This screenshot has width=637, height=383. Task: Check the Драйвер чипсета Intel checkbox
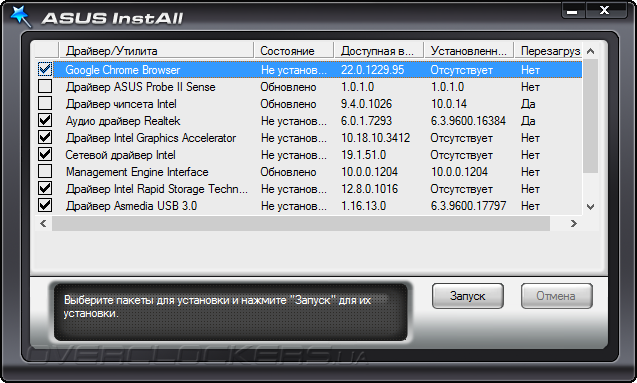(45, 104)
